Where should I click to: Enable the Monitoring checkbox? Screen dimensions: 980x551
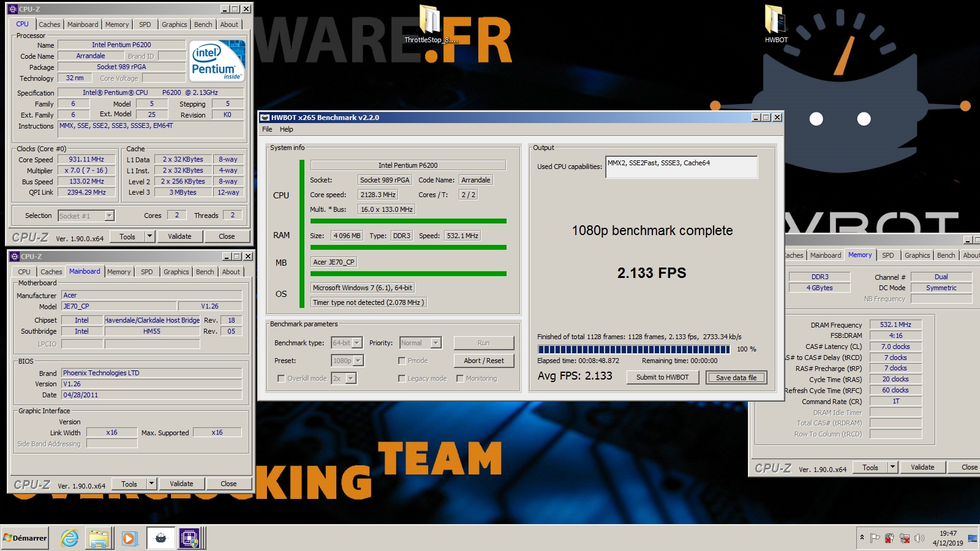(460, 378)
